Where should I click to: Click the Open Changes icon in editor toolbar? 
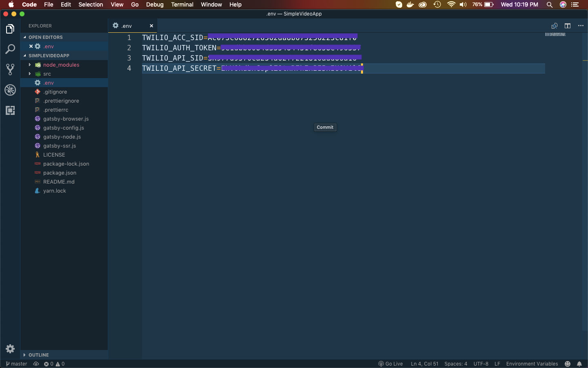554,26
